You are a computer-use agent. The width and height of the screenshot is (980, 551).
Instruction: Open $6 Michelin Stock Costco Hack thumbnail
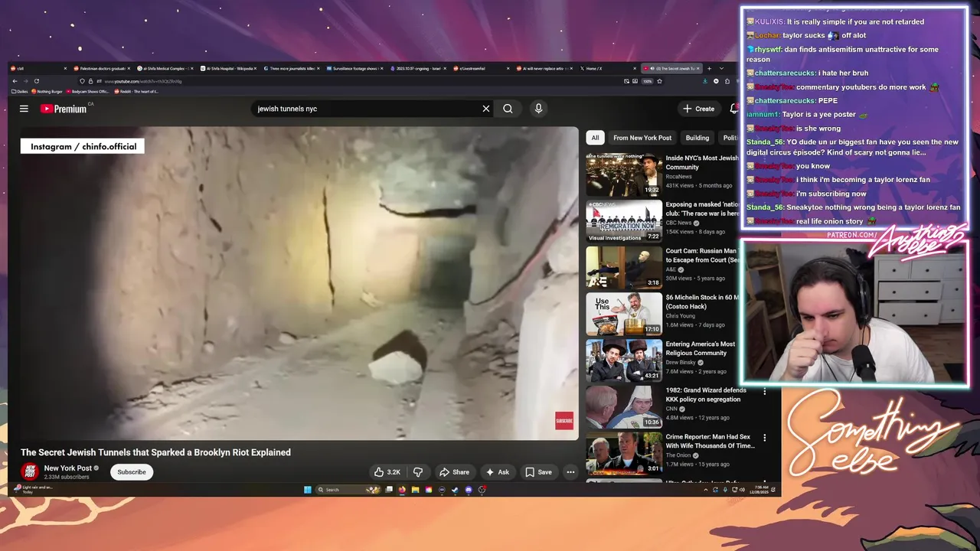624,315
